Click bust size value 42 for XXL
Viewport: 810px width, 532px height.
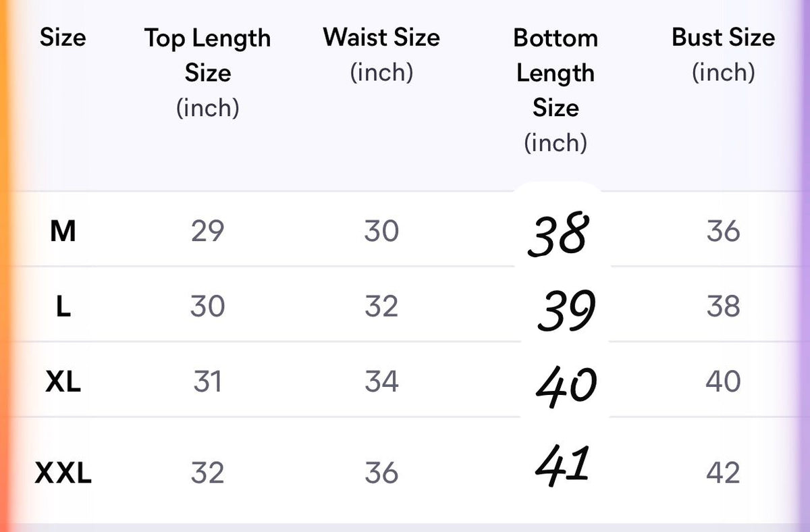pyautogui.click(x=723, y=473)
